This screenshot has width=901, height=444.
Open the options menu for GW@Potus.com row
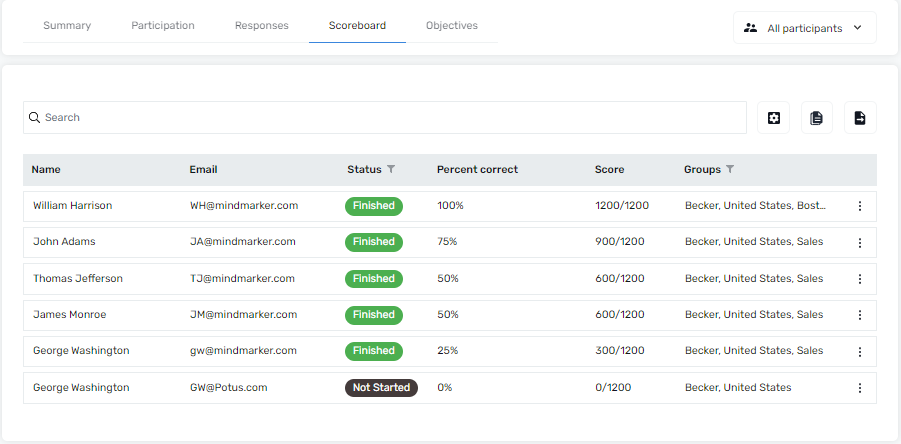pos(860,388)
